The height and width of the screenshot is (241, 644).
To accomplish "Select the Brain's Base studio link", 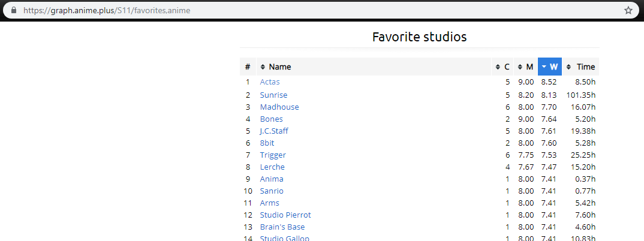I will [282, 227].
